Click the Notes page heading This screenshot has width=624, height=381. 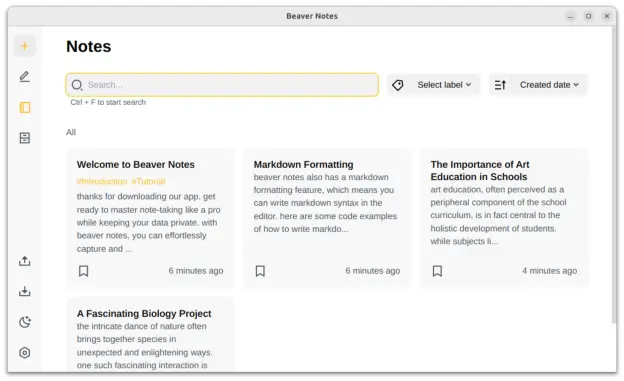[x=89, y=47]
